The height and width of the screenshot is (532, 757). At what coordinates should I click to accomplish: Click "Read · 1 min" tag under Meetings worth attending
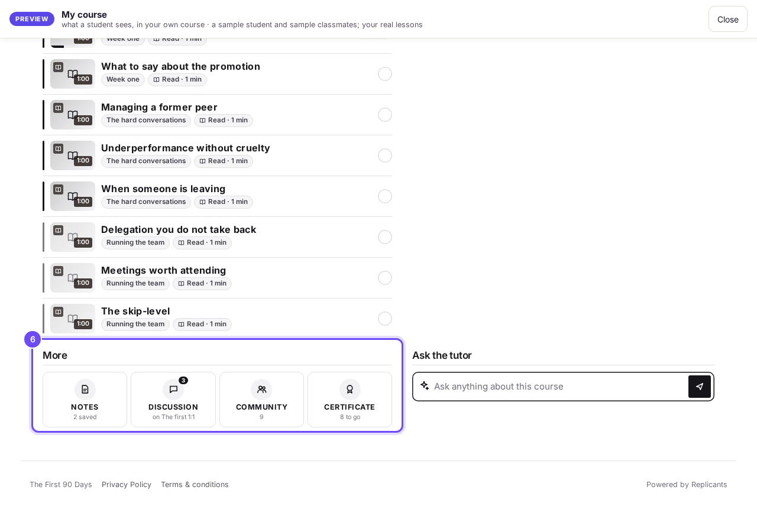click(x=202, y=284)
